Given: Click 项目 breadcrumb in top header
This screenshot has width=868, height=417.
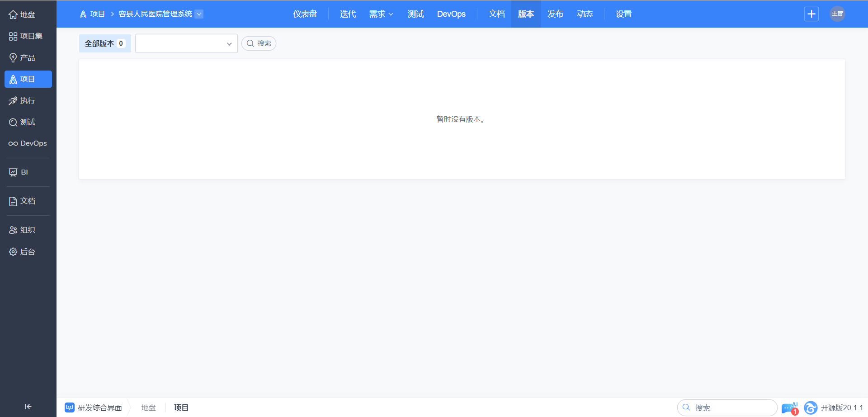Looking at the screenshot, I should coord(93,14).
